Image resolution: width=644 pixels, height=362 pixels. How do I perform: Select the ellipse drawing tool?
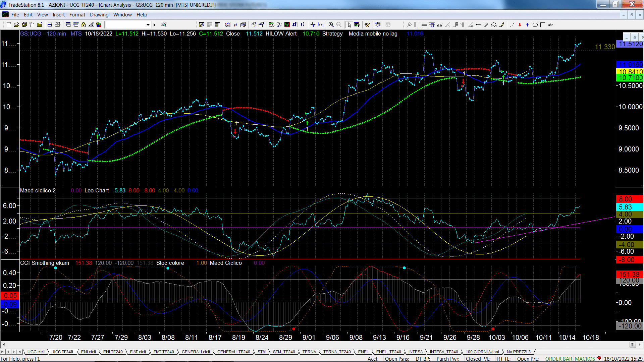tap(535, 25)
